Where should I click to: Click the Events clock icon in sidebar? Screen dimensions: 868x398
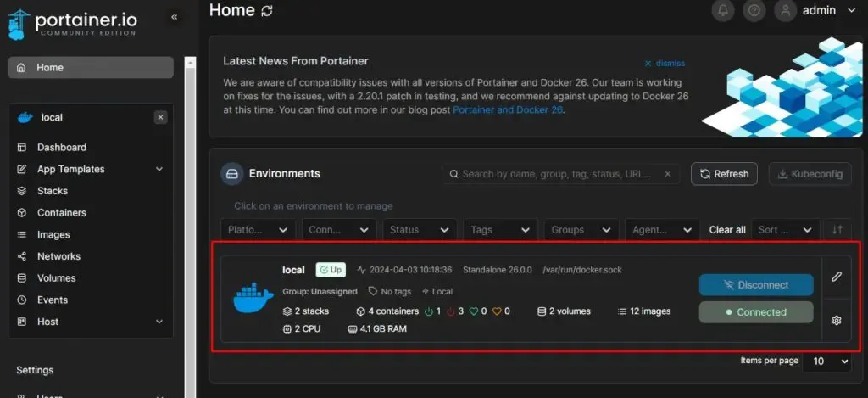pos(22,300)
